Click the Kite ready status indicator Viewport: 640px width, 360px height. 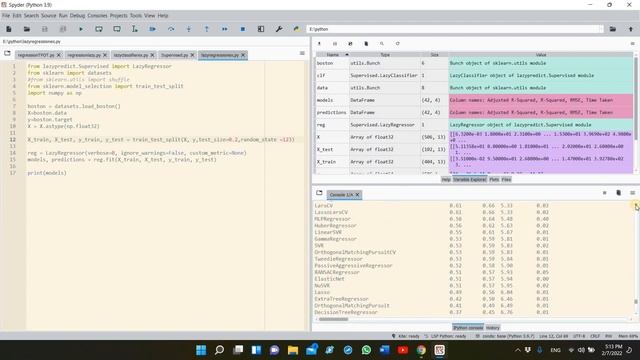pyautogui.click(x=405, y=336)
